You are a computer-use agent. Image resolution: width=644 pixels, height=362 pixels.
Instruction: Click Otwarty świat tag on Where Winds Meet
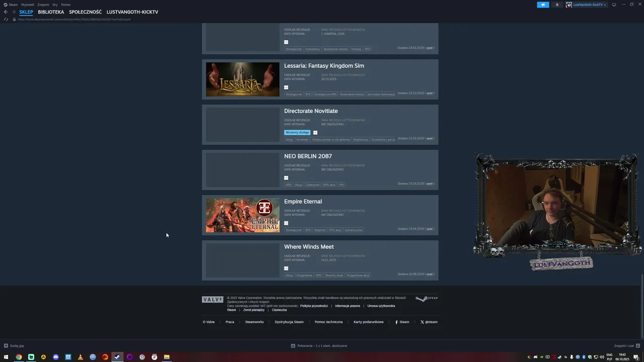pyautogui.click(x=334, y=275)
